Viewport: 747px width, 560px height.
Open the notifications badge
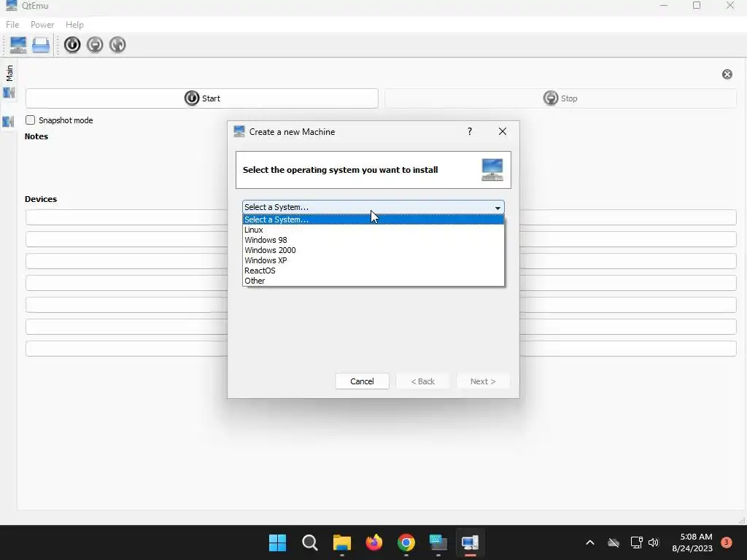(x=726, y=542)
